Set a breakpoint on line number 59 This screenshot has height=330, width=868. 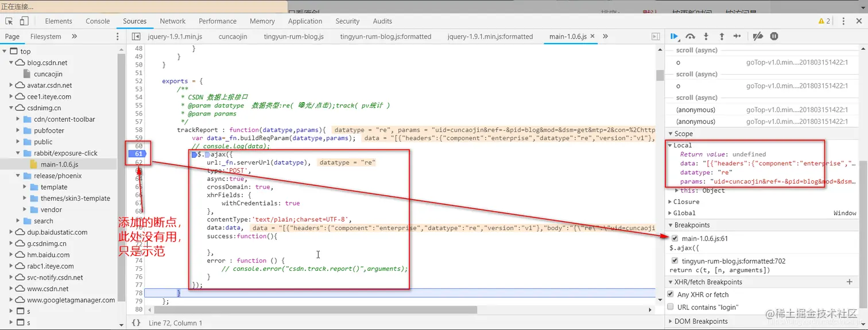point(139,138)
